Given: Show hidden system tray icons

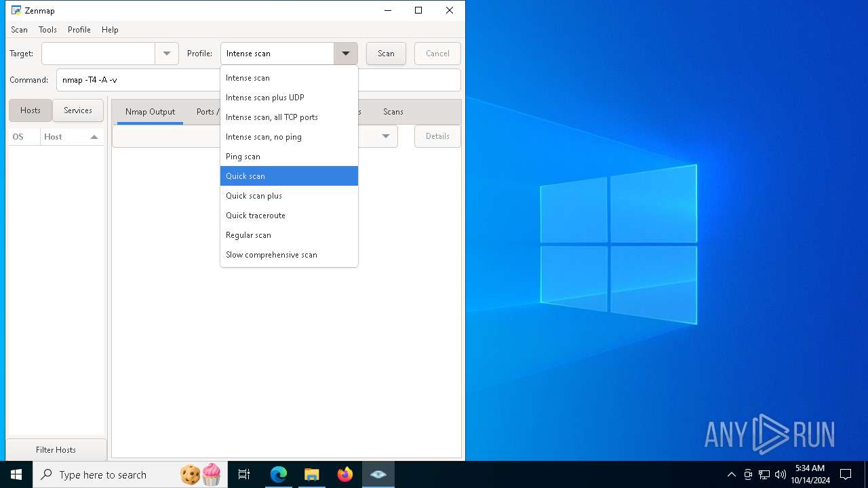Looking at the screenshot, I should tap(731, 474).
